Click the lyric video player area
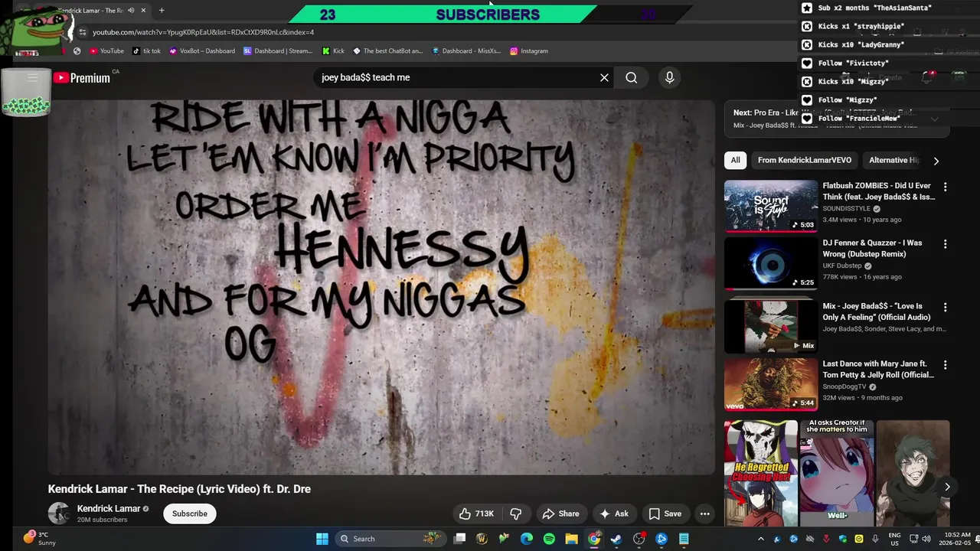The height and width of the screenshot is (551, 980). (381, 288)
